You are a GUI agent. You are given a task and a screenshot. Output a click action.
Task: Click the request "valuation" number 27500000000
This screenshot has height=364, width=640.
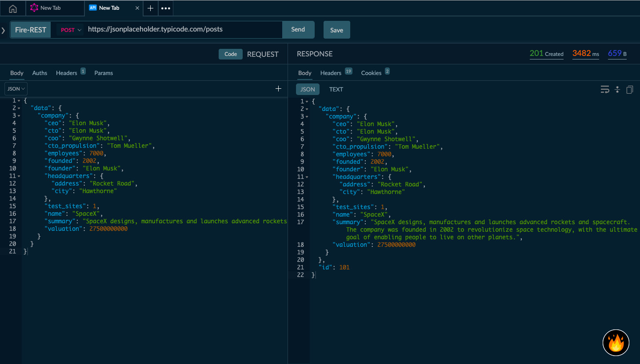pyautogui.click(x=108, y=229)
